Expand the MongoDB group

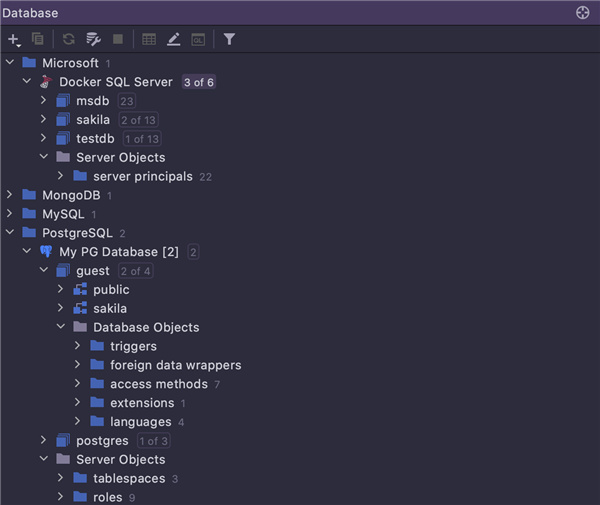pos(10,194)
